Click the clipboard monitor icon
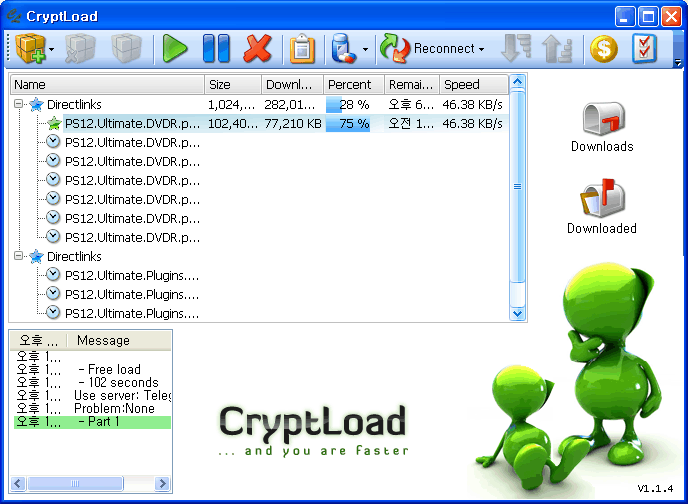 point(302,49)
